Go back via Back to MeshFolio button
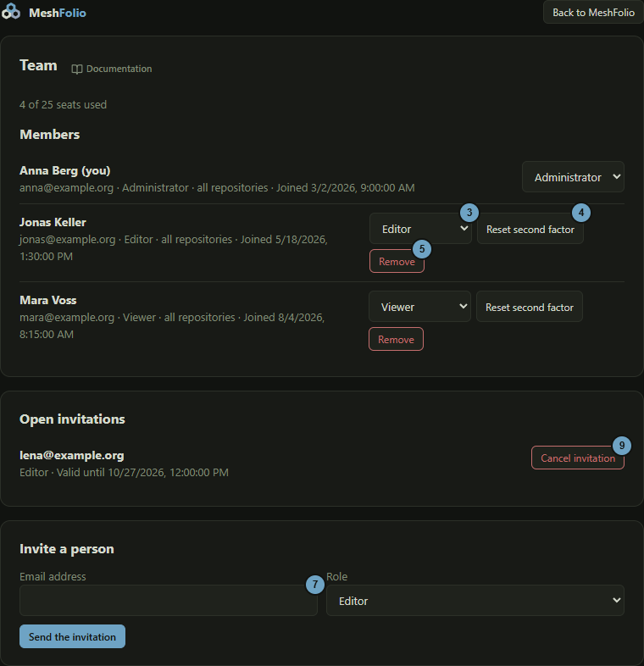This screenshot has width=644, height=666. [593, 13]
